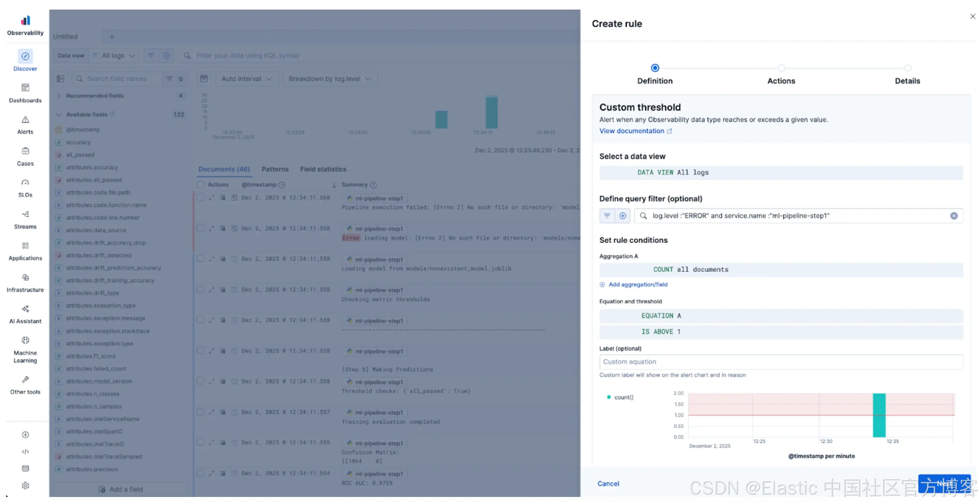
Task: Expand the Recommended fields section
Action: click(x=59, y=96)
